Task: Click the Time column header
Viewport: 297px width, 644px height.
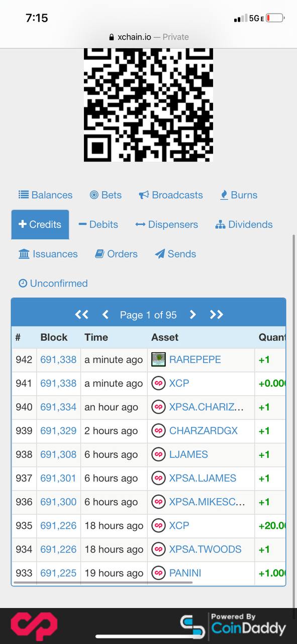Action: coord(96,337)
